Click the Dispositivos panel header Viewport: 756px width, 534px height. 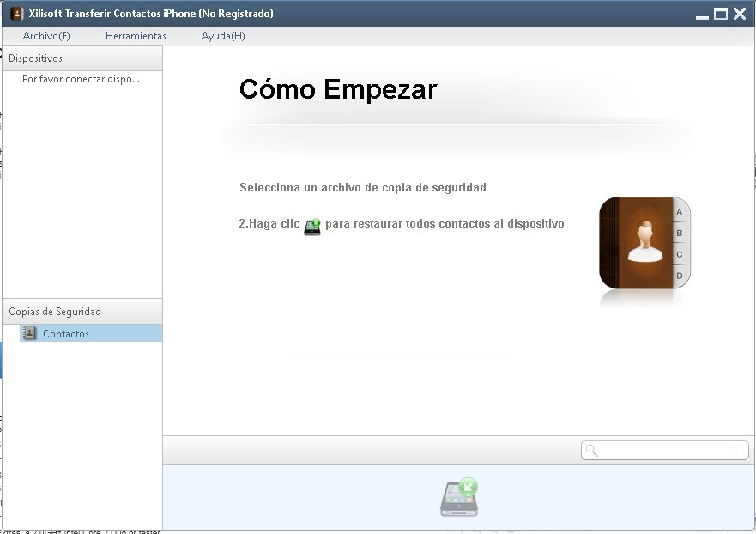click(x=82, y=58)
